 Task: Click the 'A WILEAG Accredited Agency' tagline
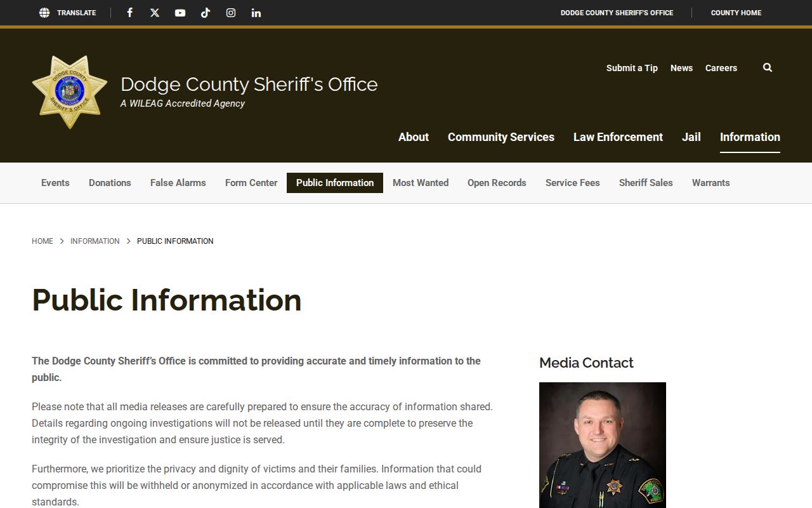pyautogui.click(x=183, y=104)
